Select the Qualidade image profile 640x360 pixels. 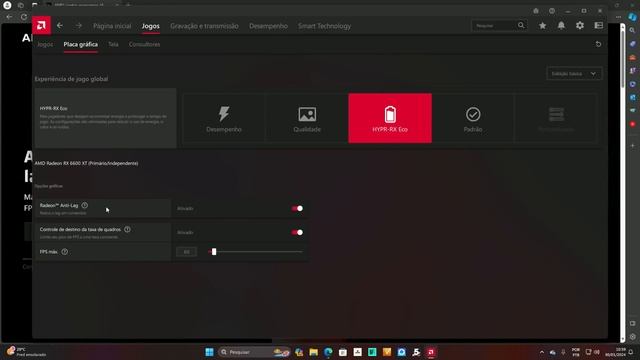(x=307, y=118)
